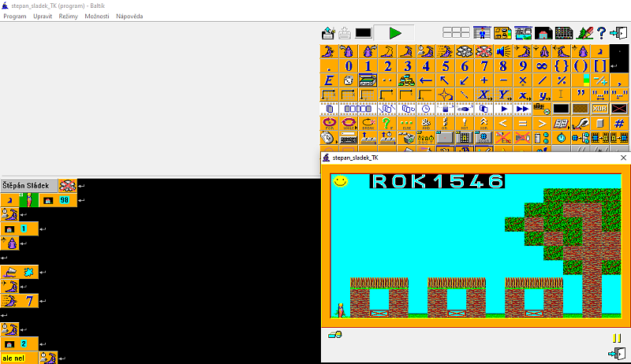The width and height of the screenshot is (631, 364).
Task: Open the Režimy menu
Action: (68, 16)
